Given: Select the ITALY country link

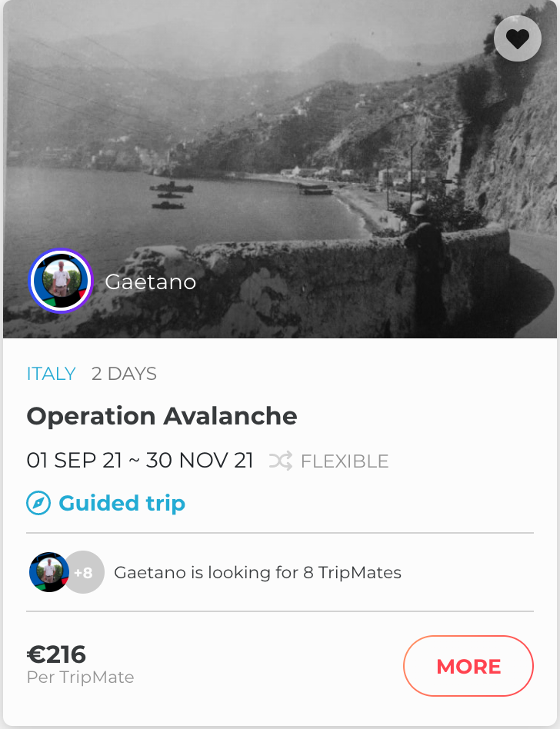Looking at the screenshot, I should pos(51,374).
